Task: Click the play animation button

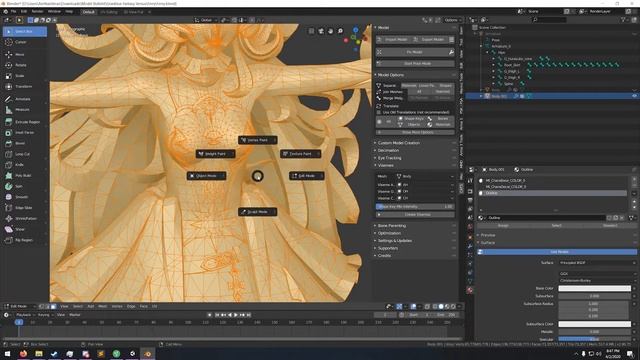Action: point(236,315)
